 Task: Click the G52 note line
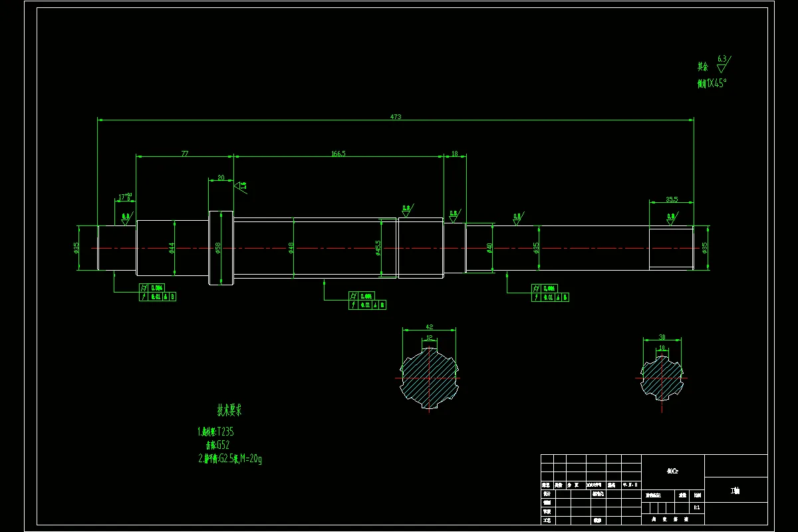[217, 446]
